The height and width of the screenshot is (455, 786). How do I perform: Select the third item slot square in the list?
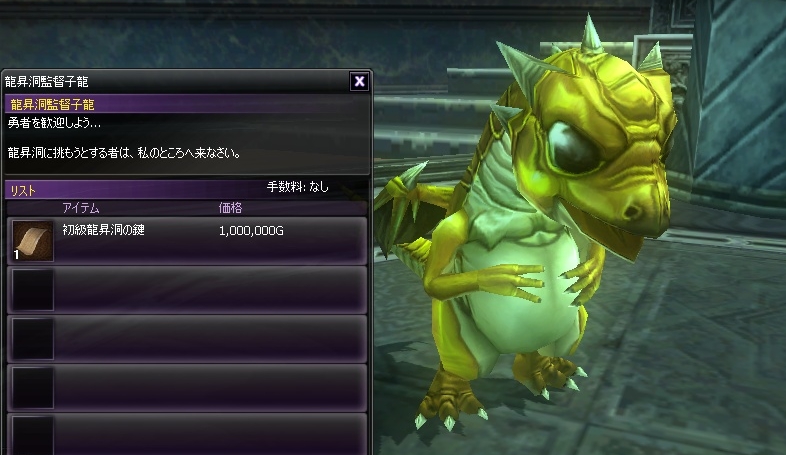tap(33, 339)
